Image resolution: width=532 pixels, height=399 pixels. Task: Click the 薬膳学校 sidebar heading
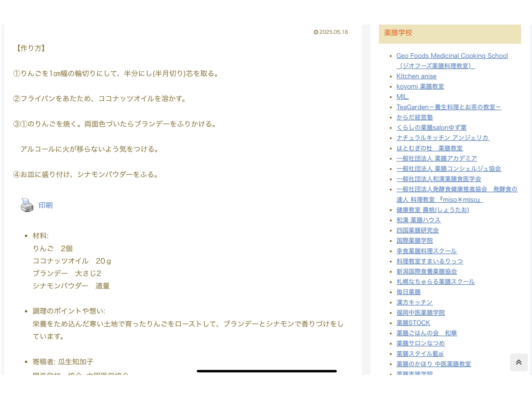398,33
